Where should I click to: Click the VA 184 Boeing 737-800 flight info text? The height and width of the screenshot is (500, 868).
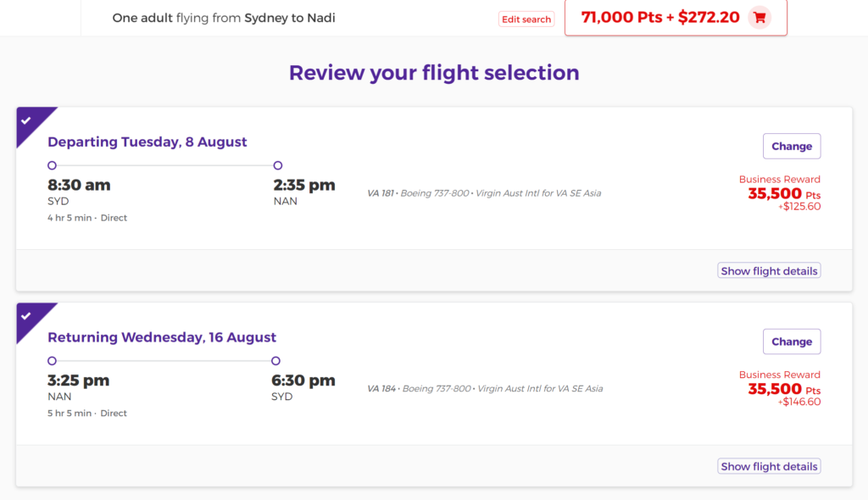pos(485,389)
